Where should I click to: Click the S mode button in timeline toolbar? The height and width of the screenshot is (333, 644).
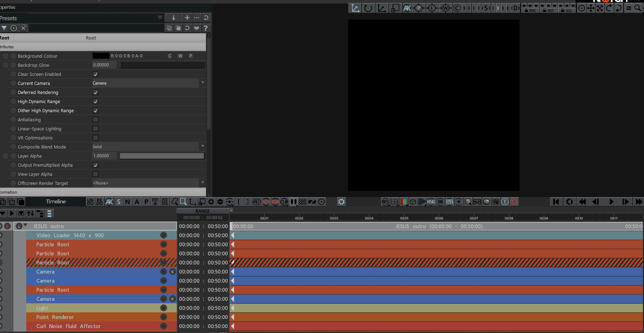coord(119,202)
